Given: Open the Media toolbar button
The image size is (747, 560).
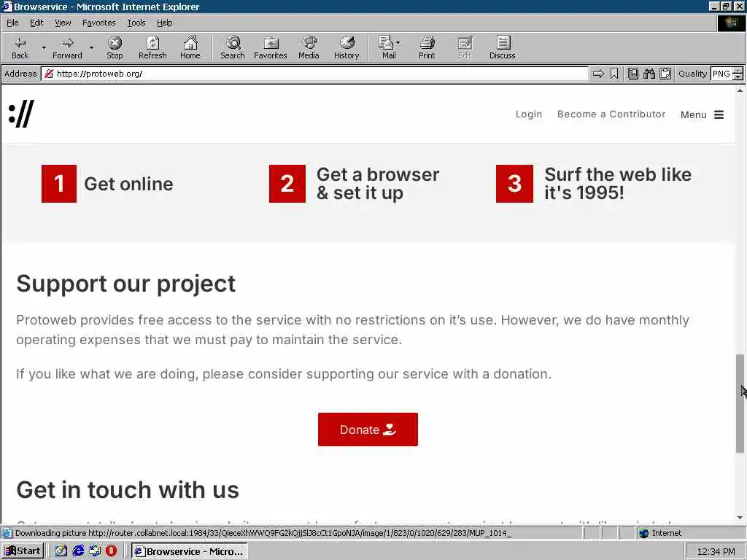Looking at the screenshot, I should pos(309,47).
